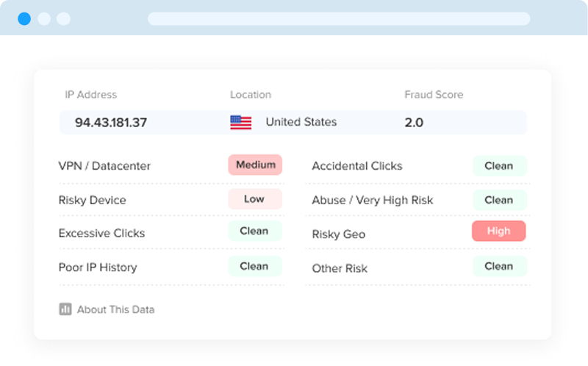The height and width of the screenshot is (366, 588).
Task: Click the blue window dot
Action: point(24,19)
